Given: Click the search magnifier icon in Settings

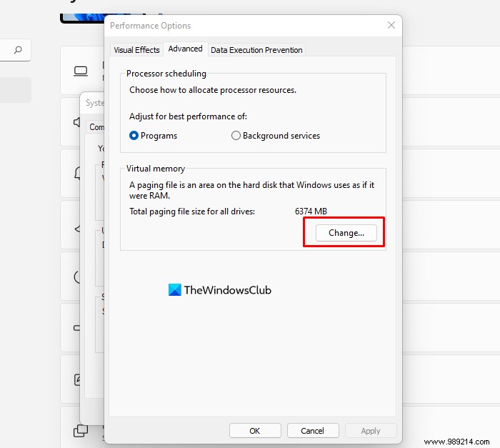Looking at the screenshot, I should 18,50.
